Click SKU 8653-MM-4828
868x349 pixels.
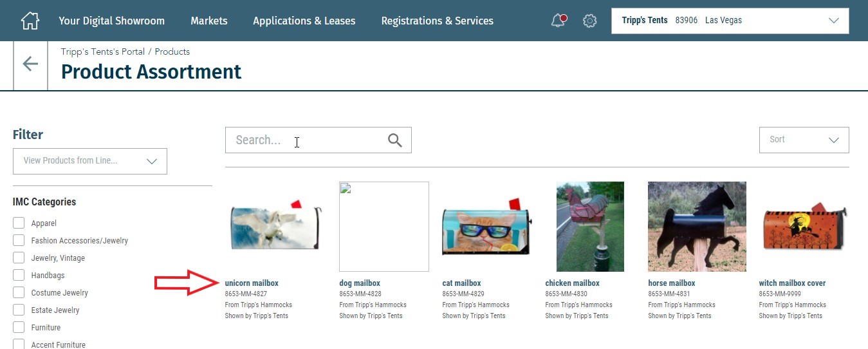(x=360, y=294)
